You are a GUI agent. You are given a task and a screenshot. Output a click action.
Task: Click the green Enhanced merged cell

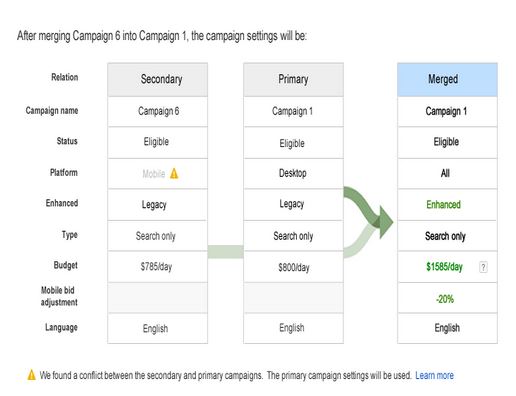[447, 204]
